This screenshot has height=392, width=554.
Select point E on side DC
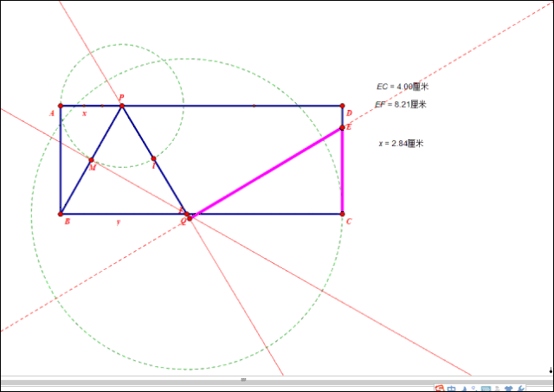pos(342,127)
